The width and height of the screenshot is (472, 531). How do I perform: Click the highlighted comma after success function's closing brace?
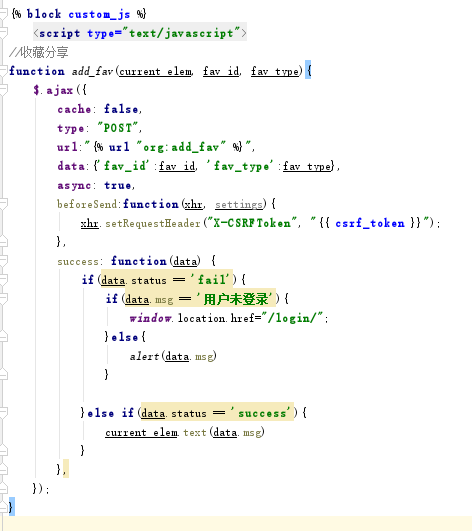(x=66, y=469)
